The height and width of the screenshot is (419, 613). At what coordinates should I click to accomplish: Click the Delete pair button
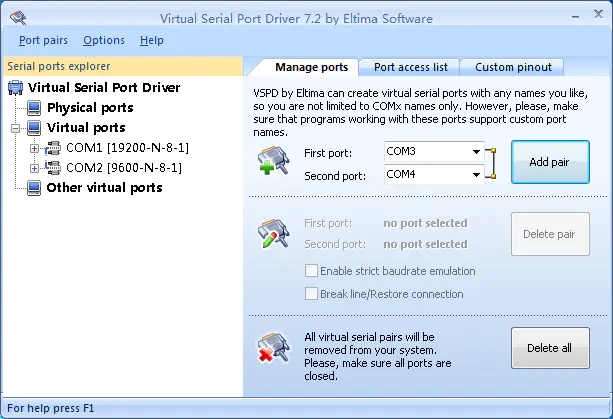click(x=550, y=234)
